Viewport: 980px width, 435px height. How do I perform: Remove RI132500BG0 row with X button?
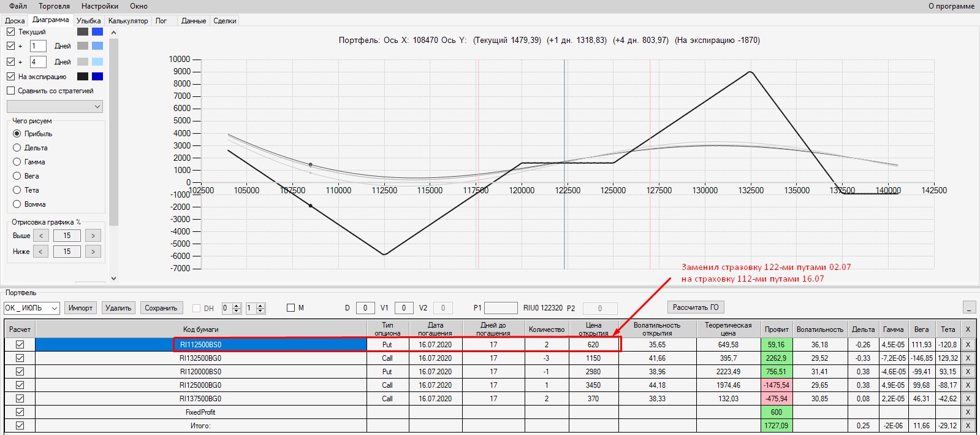[x=968, y=358]
